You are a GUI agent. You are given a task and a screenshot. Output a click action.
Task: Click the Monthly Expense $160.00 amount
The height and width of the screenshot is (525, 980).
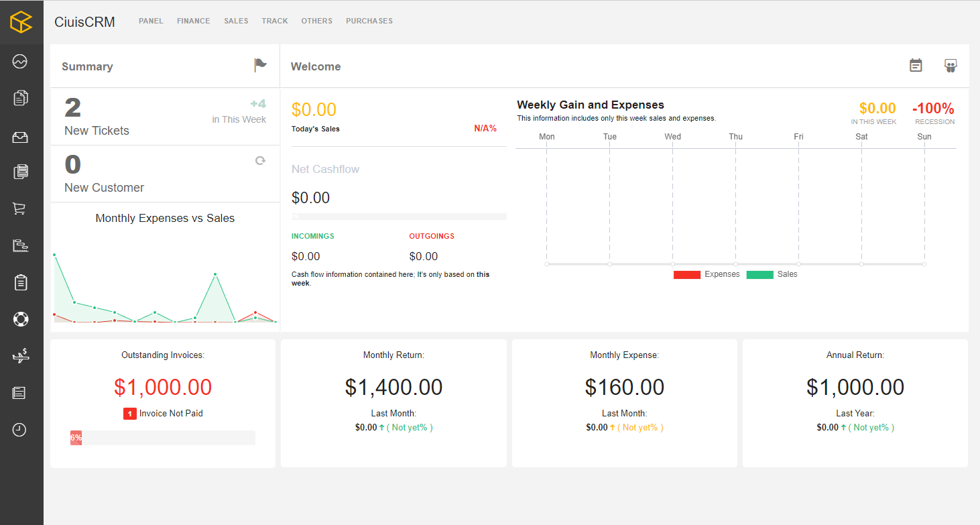click(x=625, y=387)
